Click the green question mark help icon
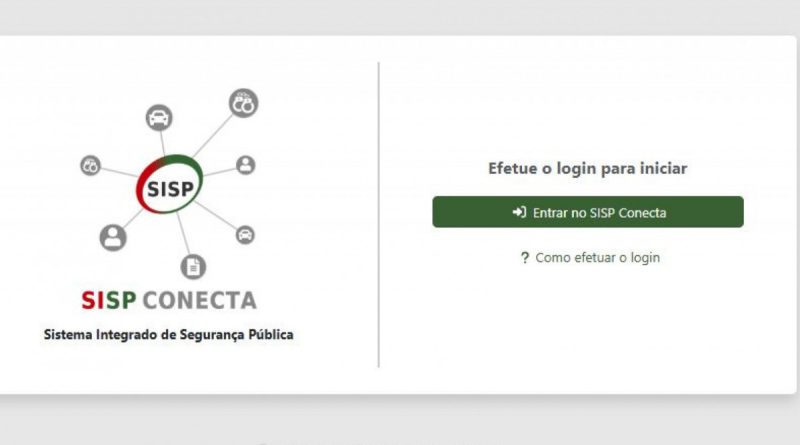The width and height of the screenshot is (800, 445). point(524,258)
